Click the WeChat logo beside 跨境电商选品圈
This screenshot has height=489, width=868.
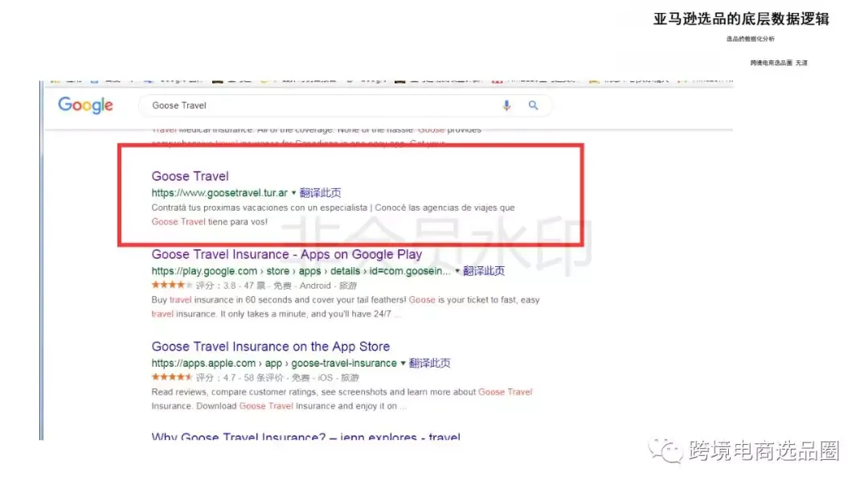coord(666,450)
